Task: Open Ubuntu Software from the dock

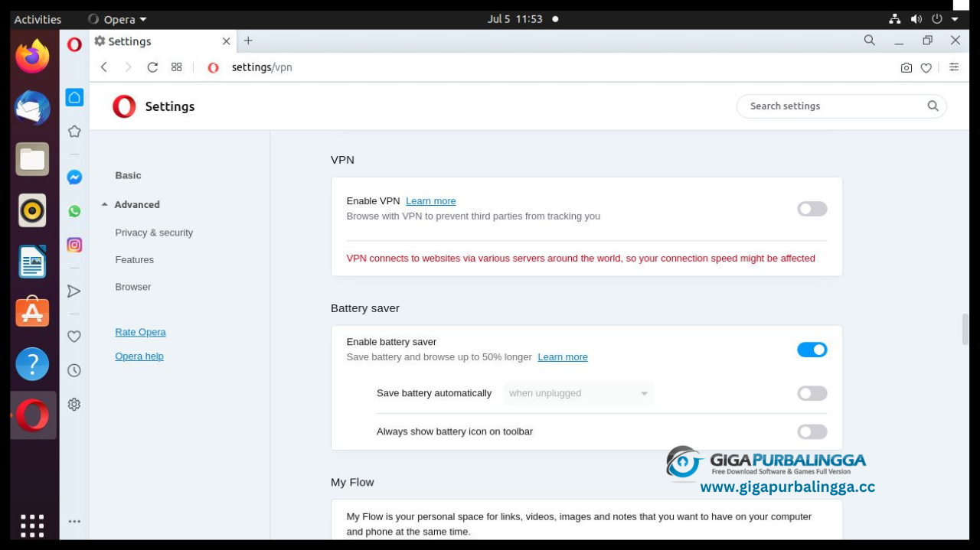Action: coord(32,312)
